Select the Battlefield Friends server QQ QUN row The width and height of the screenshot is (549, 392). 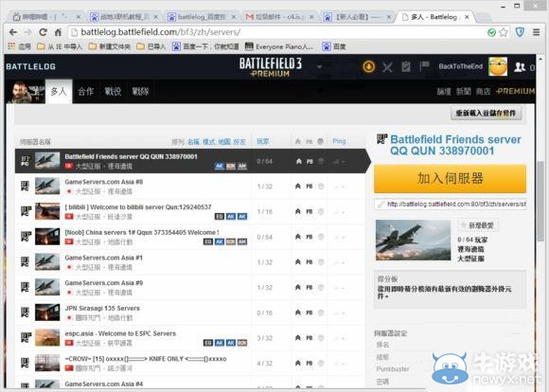[x=191, y=161]
